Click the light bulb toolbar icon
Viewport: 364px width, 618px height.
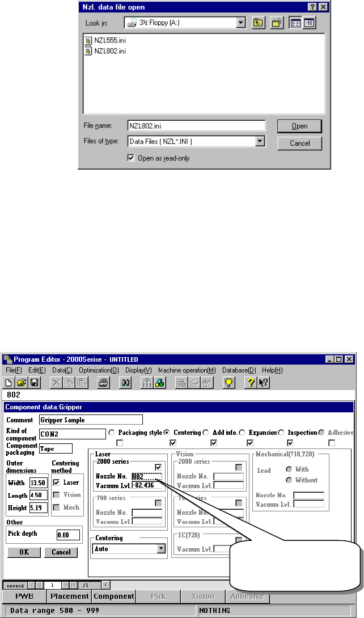tap(229, 383)
